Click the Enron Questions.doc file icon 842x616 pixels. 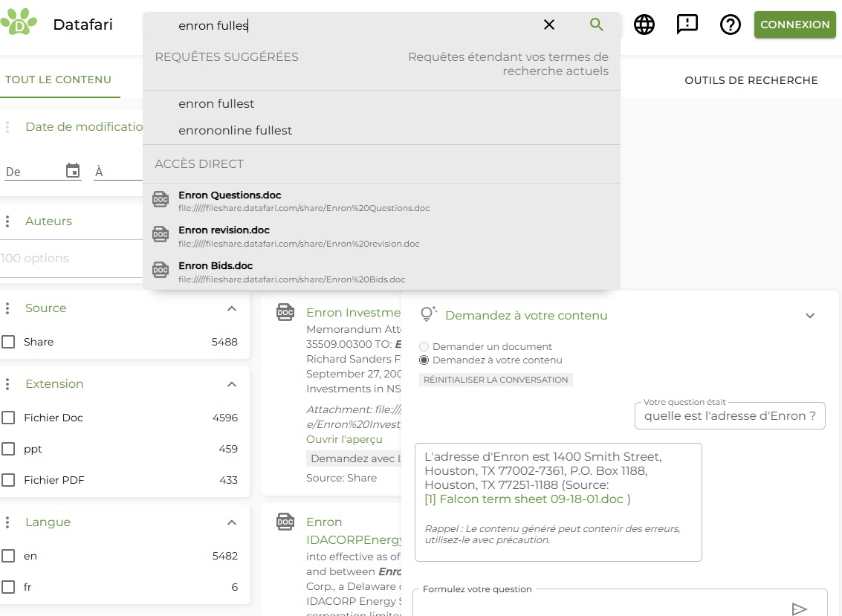[x=161, y=199]
